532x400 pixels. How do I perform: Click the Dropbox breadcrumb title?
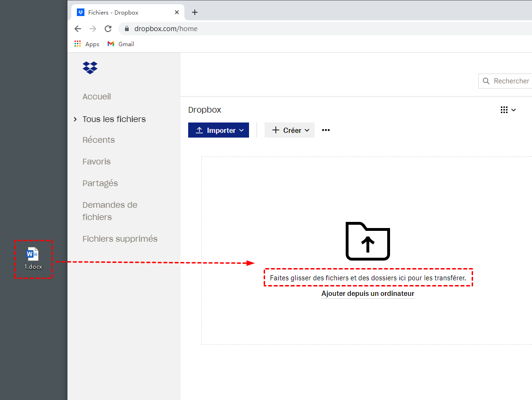point(205,110)
